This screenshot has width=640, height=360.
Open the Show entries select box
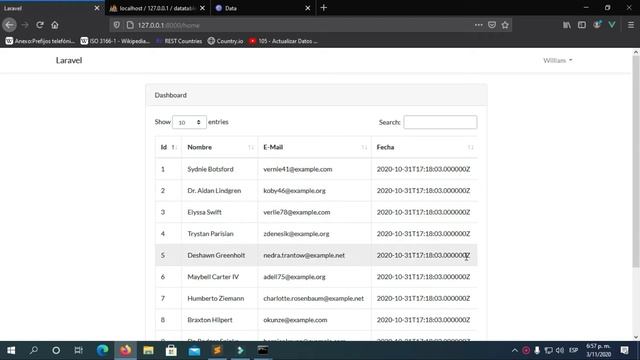pyautogui.click(x=189, y=122)
